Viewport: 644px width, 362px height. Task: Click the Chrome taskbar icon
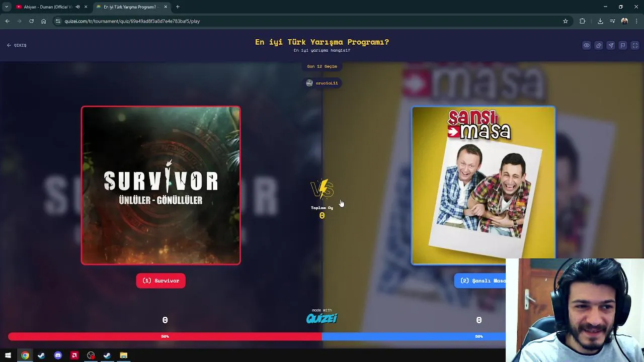25,355
